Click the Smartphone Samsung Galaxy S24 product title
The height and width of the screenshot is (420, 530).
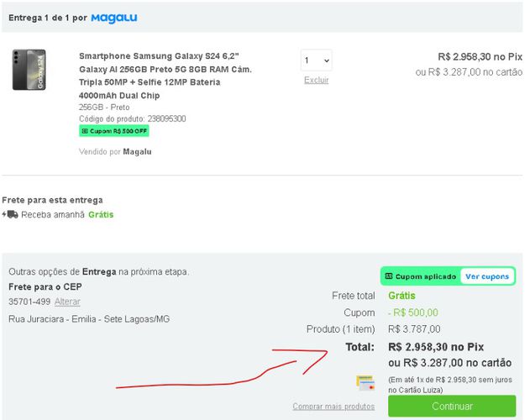coord(165,76)
